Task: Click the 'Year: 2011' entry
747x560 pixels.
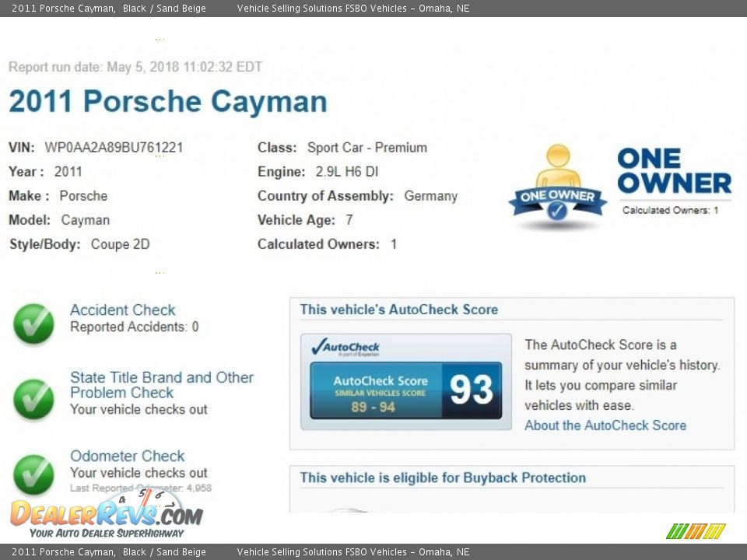Action: [x=45, y=171]
